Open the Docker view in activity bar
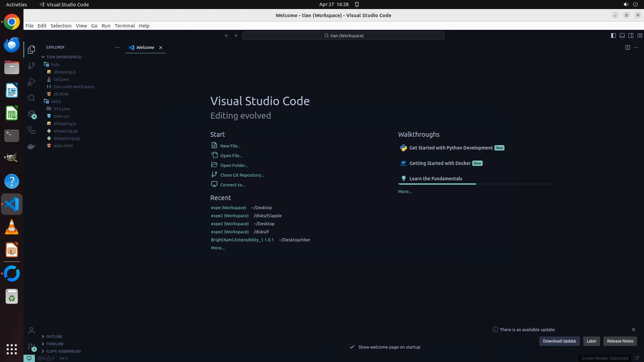 (x=32, y=146)
